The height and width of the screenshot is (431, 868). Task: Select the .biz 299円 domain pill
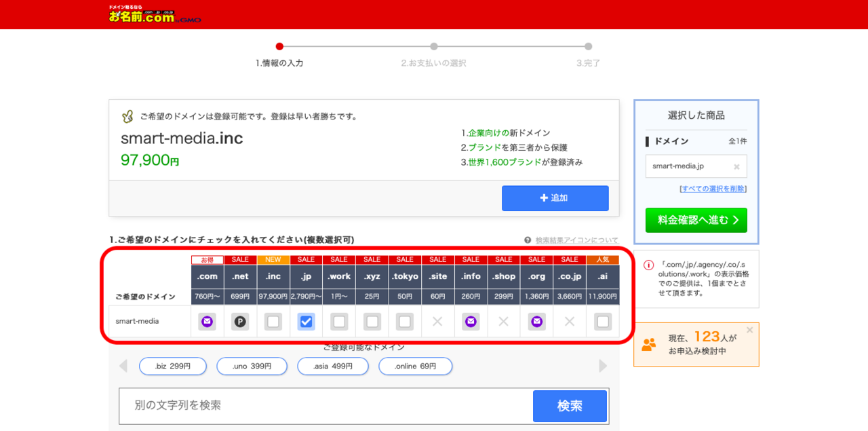(172, 367)
